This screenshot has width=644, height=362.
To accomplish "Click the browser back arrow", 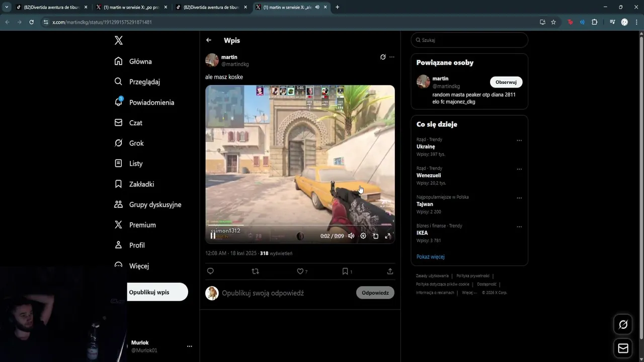I will 7,22.
